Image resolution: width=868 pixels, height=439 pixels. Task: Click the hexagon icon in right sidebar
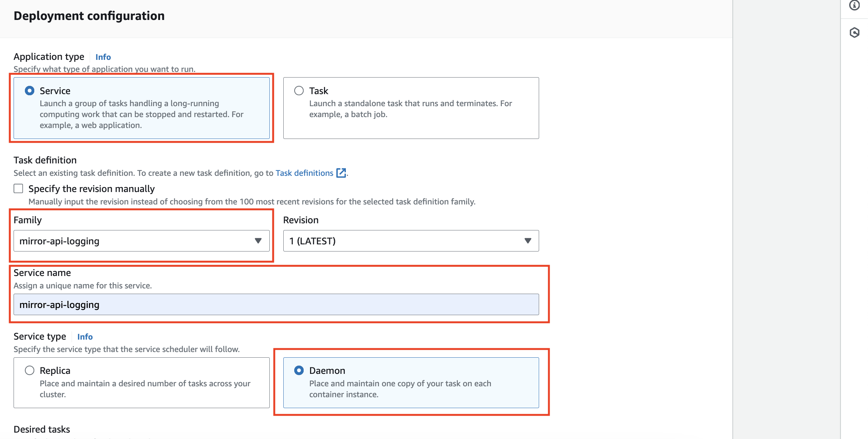click(854, 33)
